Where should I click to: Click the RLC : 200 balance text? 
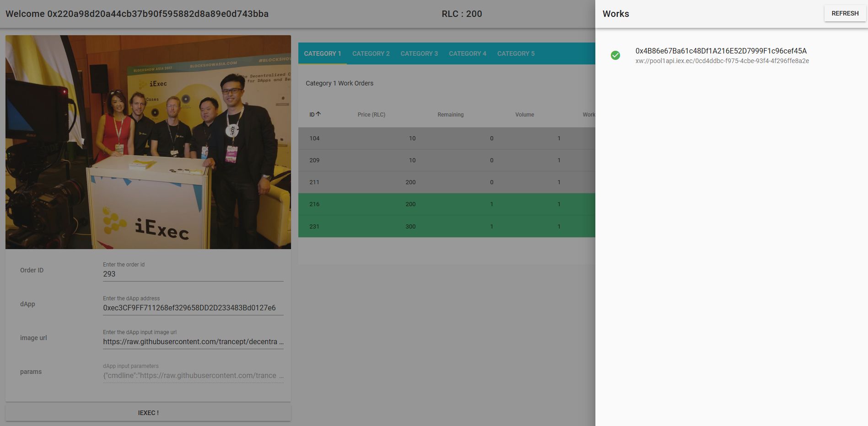[462, 14]
